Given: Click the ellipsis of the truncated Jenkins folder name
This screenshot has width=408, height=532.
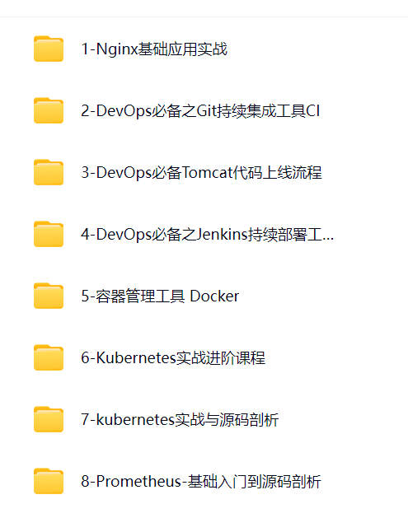Looking at the screenshot, I should click(328, 240).
